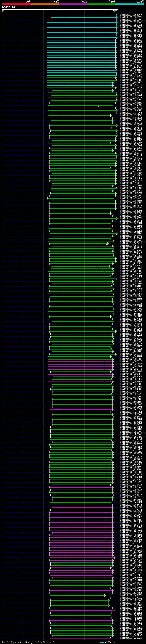The height and width of the screenshot is (644, 146).
Task: Select the UniRef100_B9MWJ3 label
Action: (x=131, y=30)
